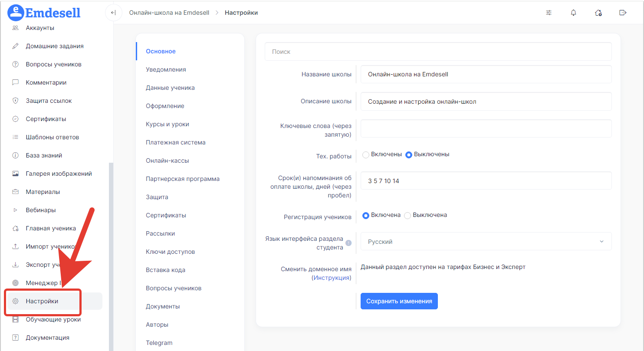The height and width of the screenshot is (351, 644).
Task: Click the pencil icon for Домашние задания
Action: click(16, 46)
